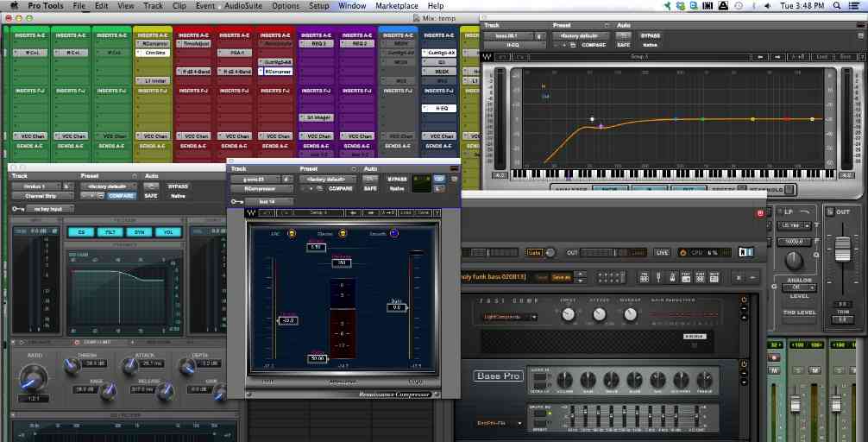
Task: Click RATIO knob in Channel Strip
Action: tap(33, 378)
